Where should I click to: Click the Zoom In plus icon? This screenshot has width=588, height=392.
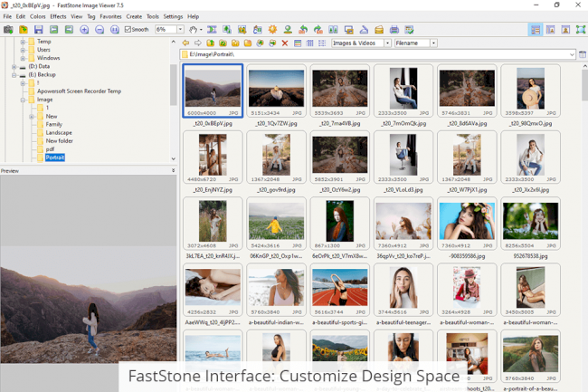click(84, 29)
